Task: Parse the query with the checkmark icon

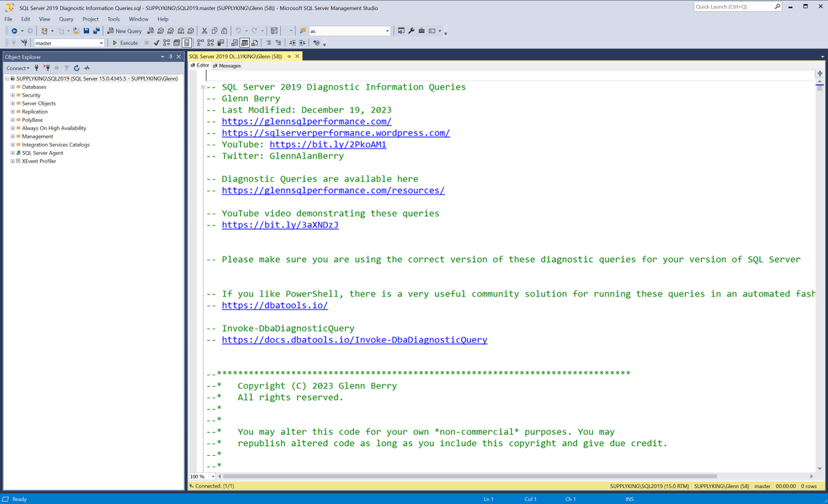Action: (157, 43)
